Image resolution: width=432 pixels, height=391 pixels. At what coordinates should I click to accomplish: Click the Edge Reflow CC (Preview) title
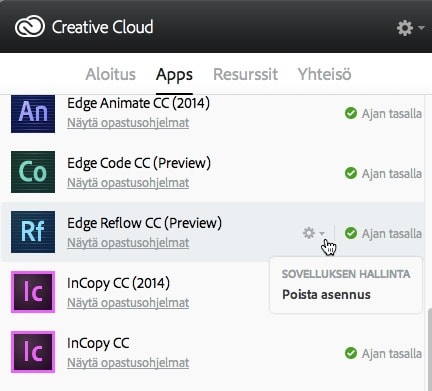click(144, 223)
